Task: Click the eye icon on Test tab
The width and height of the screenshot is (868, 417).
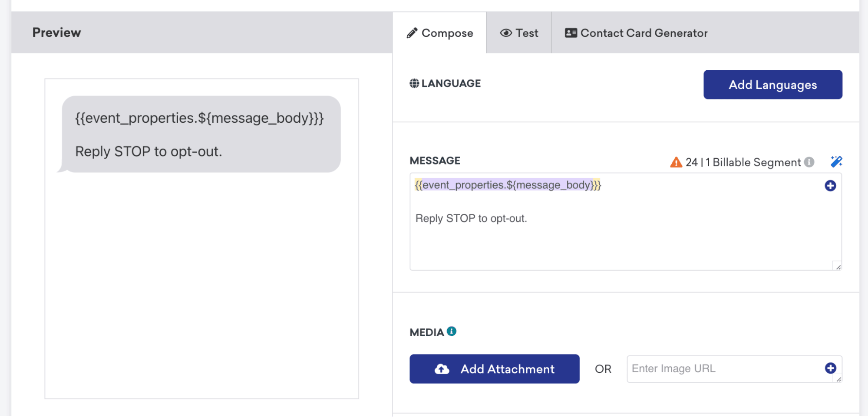Action: 506,33
